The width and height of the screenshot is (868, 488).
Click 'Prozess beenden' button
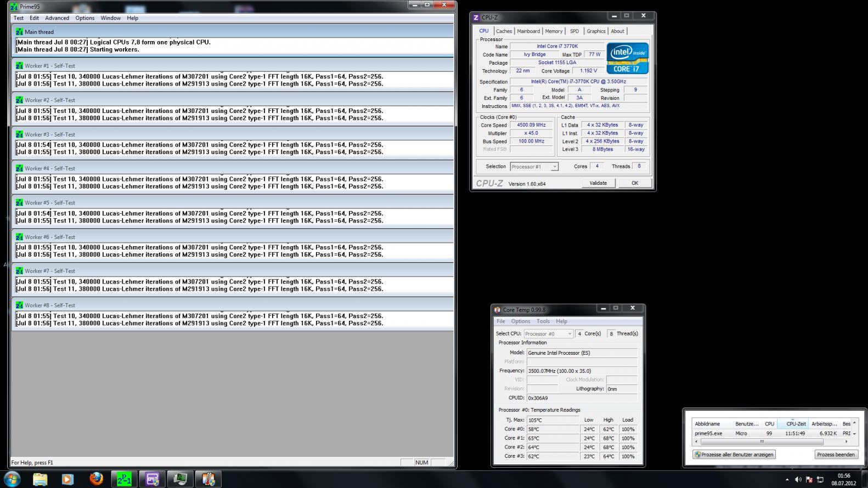[x=836, y=455]
